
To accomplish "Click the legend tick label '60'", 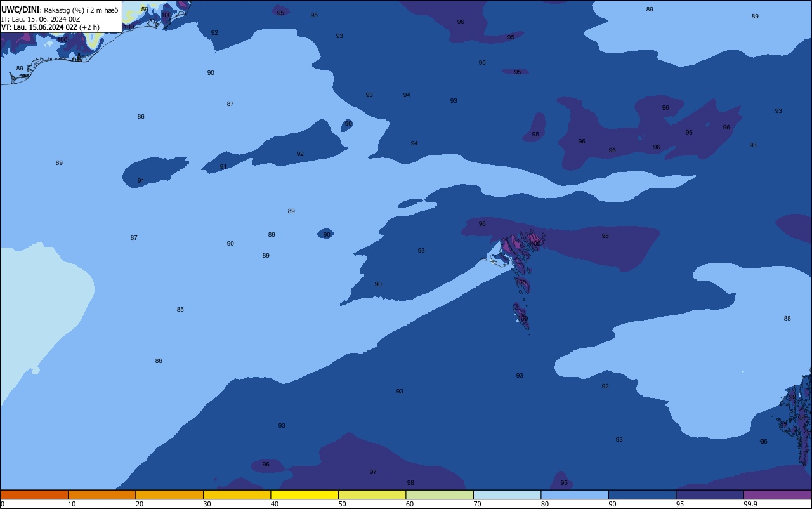I will tap(410, 504).
